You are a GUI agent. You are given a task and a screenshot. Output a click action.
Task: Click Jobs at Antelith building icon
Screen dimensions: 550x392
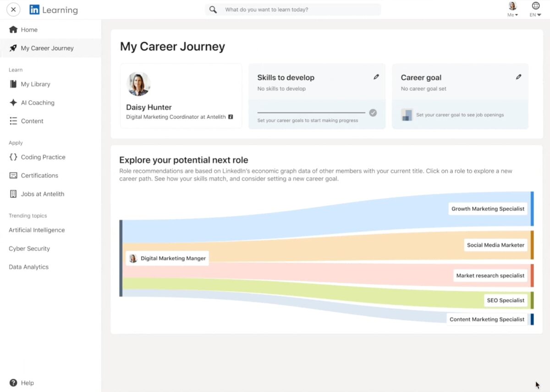[x=13, y=194]
